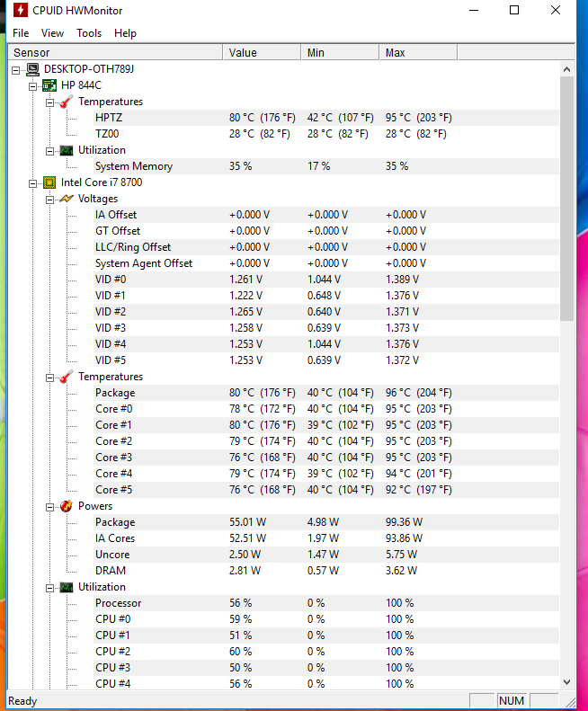Select the TZ00 temperature row

tap(325, 134)
